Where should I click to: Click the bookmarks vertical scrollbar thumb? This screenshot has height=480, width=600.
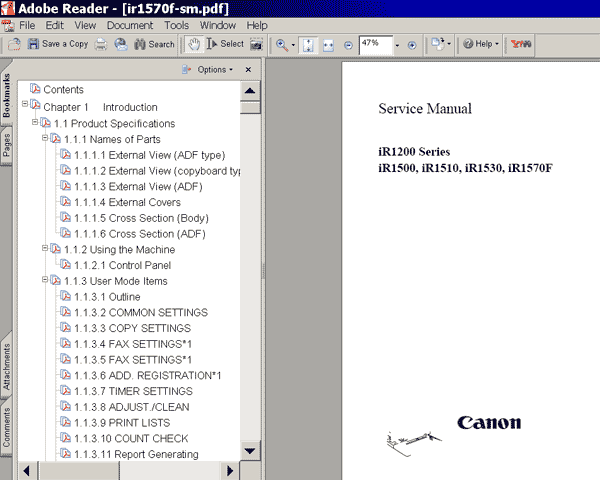click(250, 107)
